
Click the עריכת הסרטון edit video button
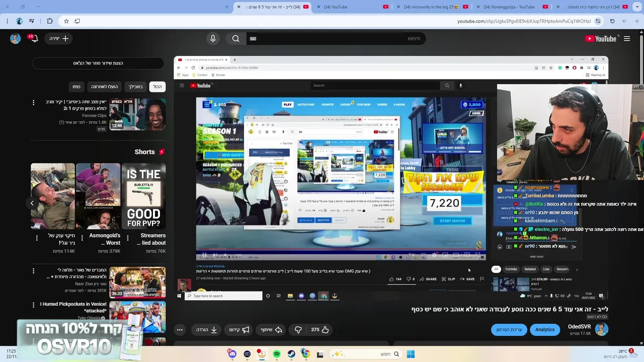pyautogui.click(x=509, y=330)
